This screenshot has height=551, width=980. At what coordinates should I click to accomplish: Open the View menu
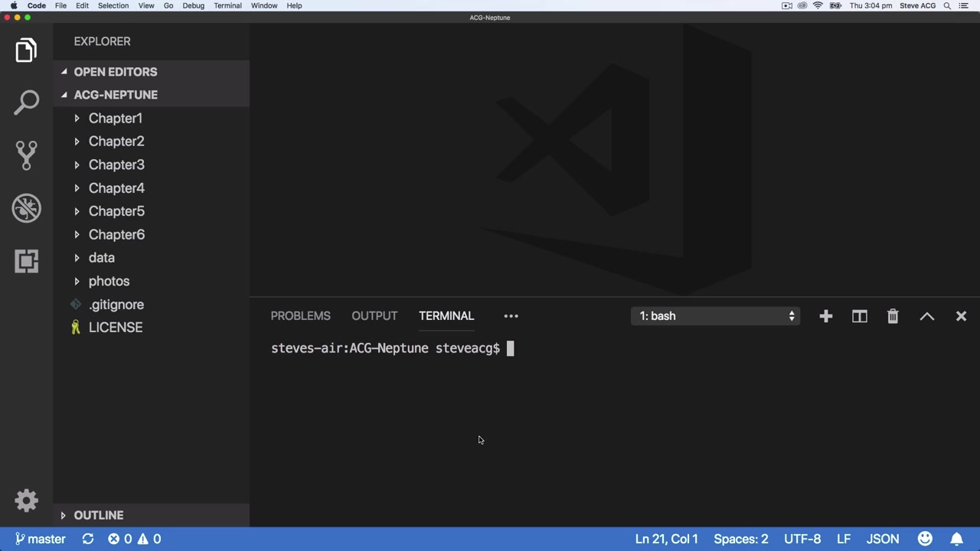[146, 5]
